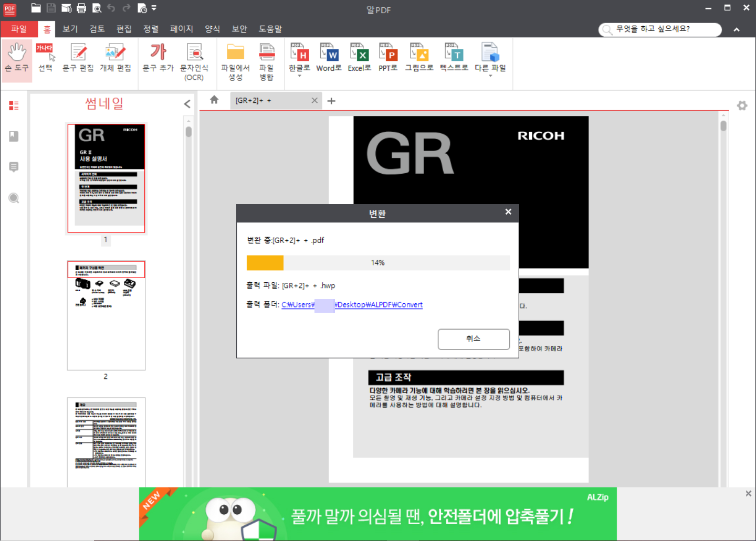Click the save icon in title bar
Image resolution: width=756 pixels, height=541 pixels.
51,8
